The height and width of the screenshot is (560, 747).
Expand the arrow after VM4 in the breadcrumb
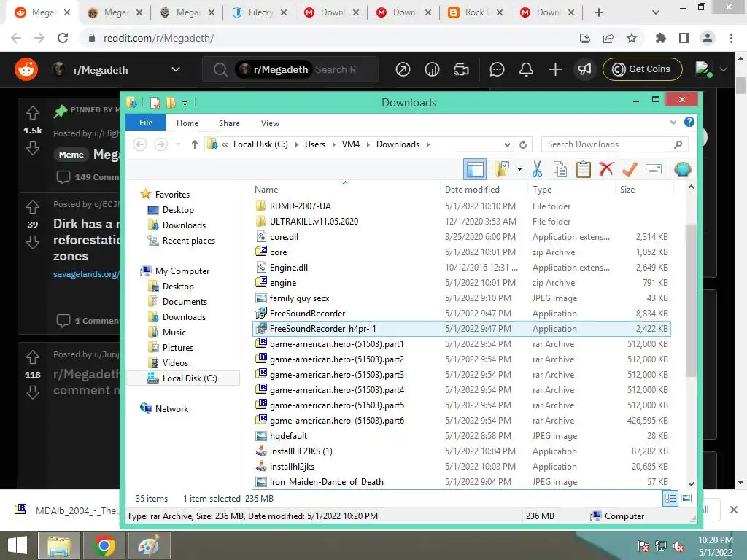tap(368, 144)
